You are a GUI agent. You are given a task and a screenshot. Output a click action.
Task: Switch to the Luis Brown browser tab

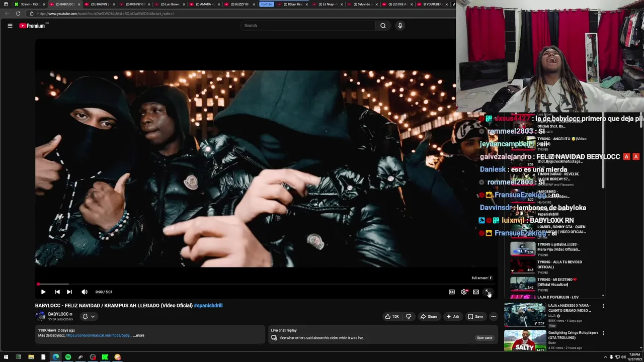(x=170, y=4)
